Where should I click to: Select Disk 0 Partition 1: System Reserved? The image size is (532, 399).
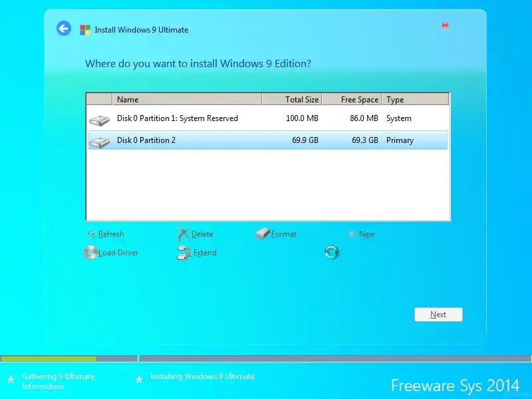click(268, 119)
